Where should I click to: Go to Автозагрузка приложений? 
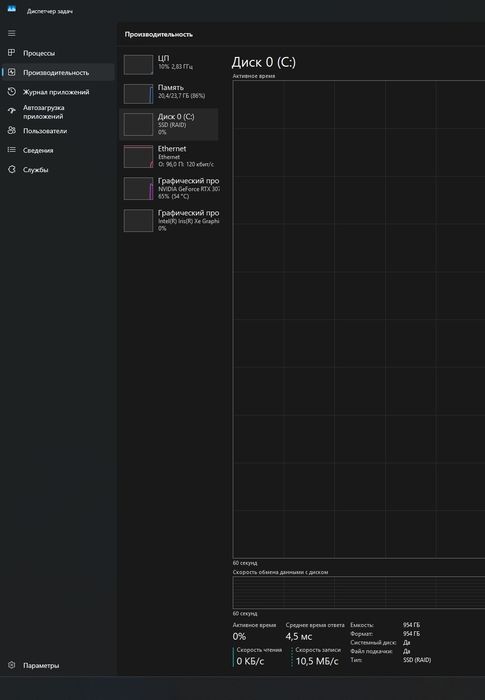coord(57,112)
